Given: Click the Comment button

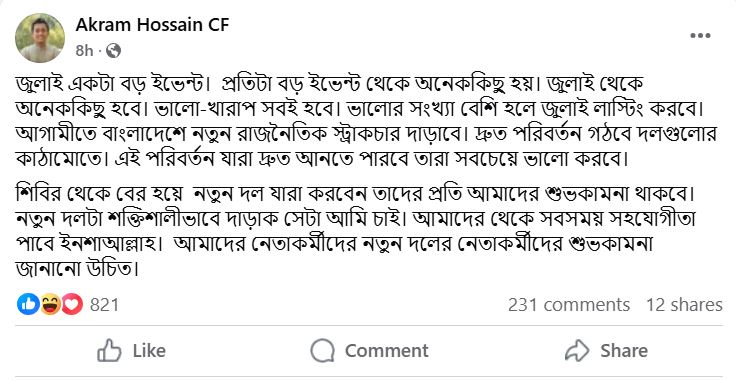Looking at the screenshot, I should [369, 351].
